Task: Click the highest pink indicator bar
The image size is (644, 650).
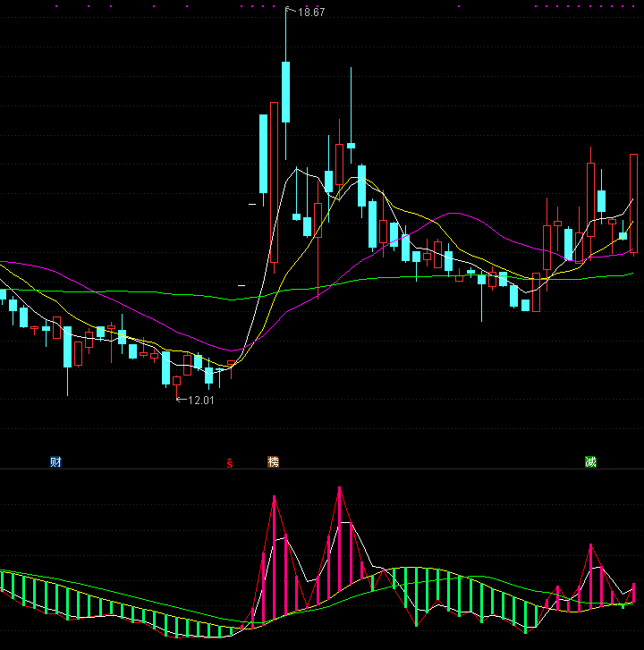Action: [340, 539]
